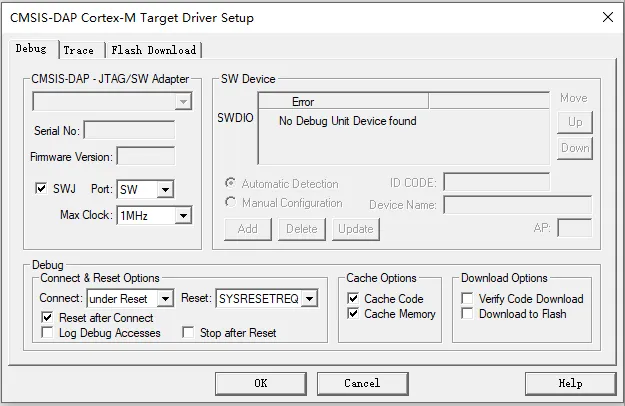Uncheck Reset after Connect
This screenshot has height=406, width=625.
tap(47, 318)
